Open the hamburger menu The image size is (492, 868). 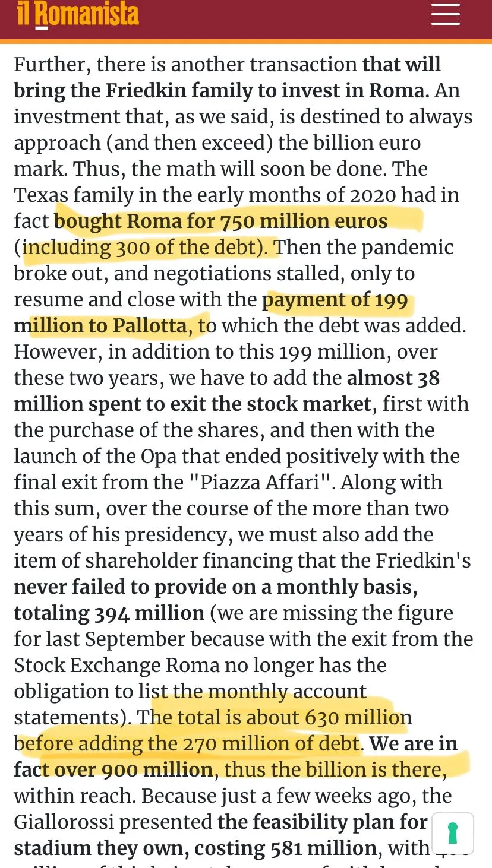(446, 14)
